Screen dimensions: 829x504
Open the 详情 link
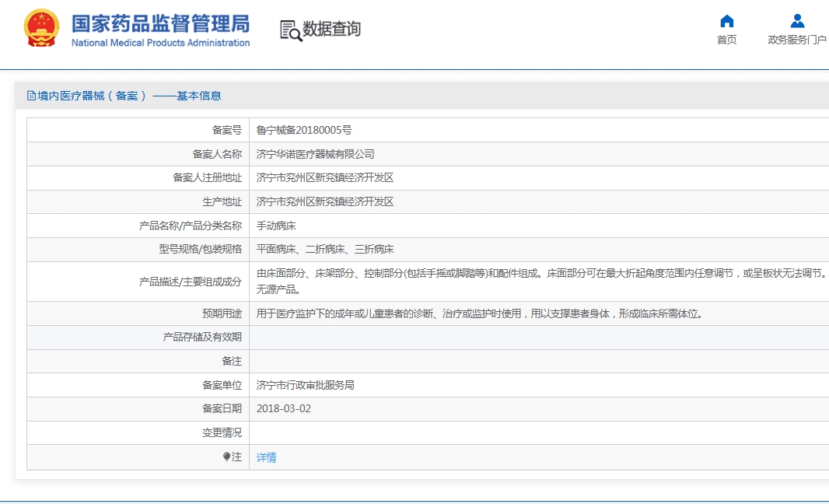pyautogui.click(x=267, y=457)
